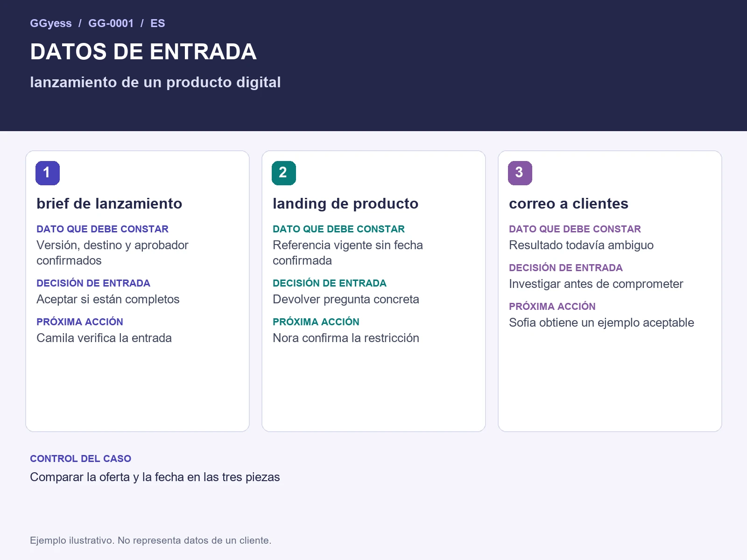Open the GG-0001 breadcrumb
This screenshot has height=560, width=747.
[111, 23]
